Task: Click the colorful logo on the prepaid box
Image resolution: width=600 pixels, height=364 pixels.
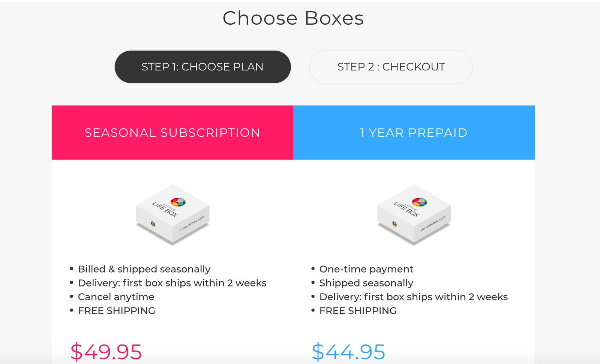Action: click(x=419, y=202)
